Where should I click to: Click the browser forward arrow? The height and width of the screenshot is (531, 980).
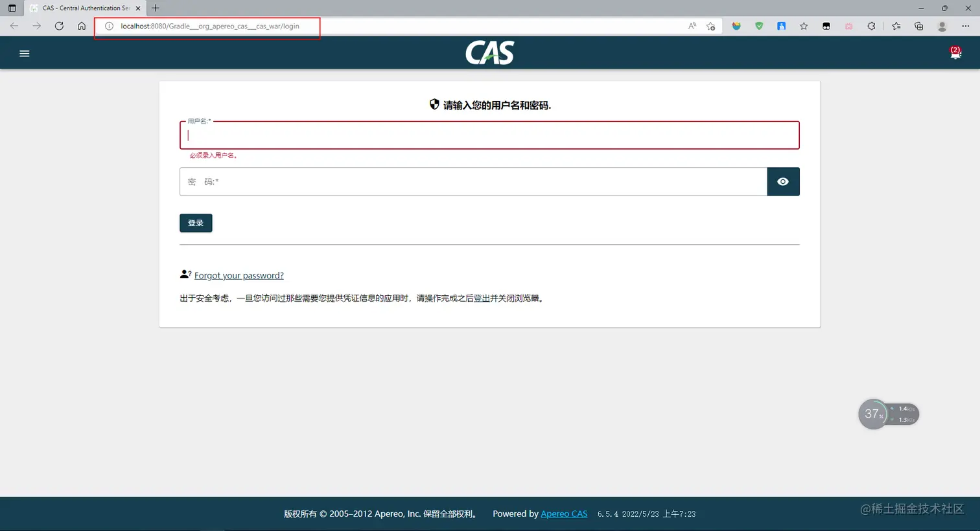(37, 26)
